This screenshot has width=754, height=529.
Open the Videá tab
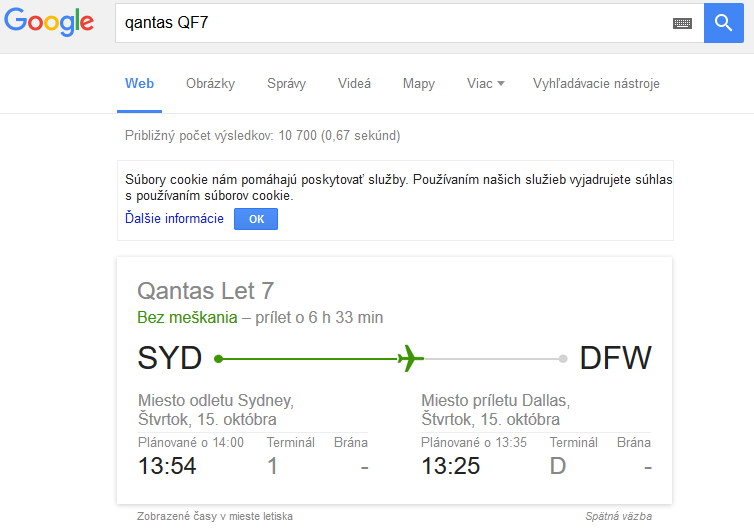coord(354,84)
